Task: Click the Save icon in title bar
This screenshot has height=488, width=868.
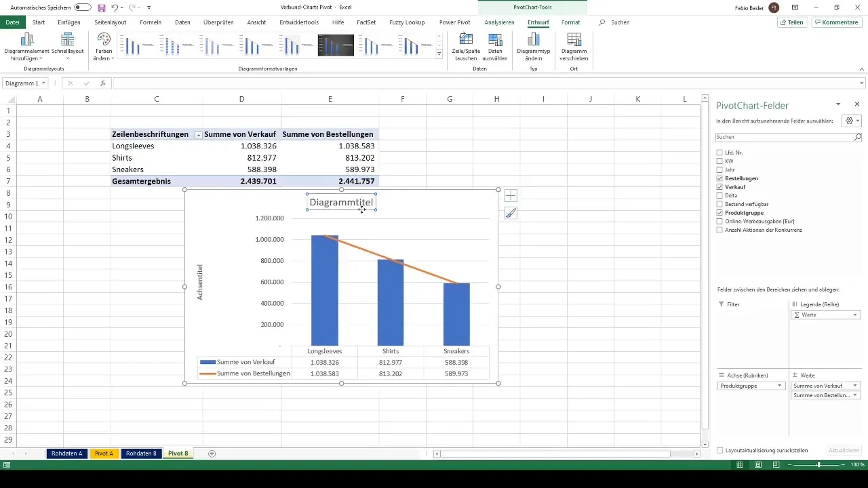Action: (x=102, y=7)
